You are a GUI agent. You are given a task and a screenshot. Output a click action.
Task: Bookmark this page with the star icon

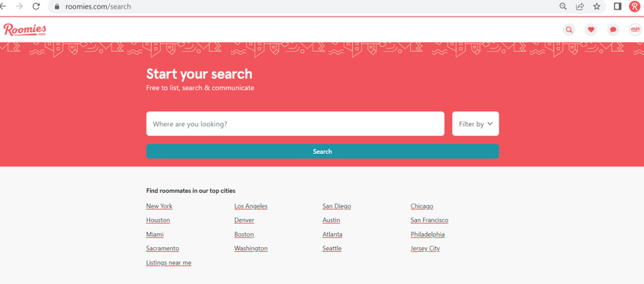(x=597, y=6)
